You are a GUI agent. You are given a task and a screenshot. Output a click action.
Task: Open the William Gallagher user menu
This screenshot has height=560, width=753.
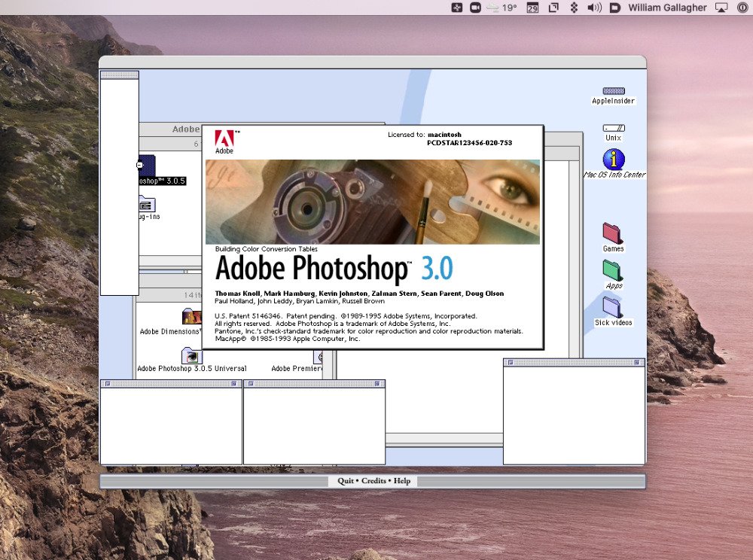point(667,8)
